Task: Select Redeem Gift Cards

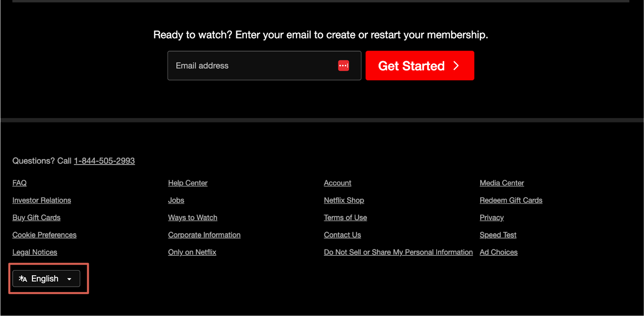Action: point(511,200)
